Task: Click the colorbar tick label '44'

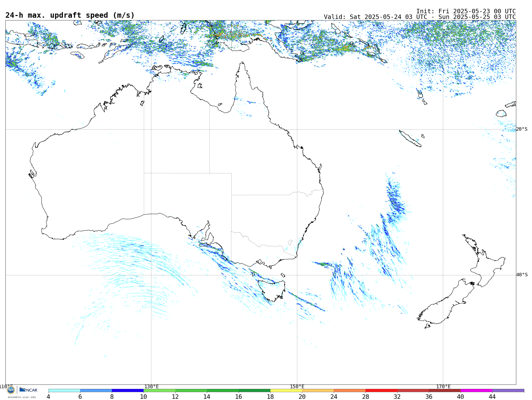Action: (x=492, y=397)
